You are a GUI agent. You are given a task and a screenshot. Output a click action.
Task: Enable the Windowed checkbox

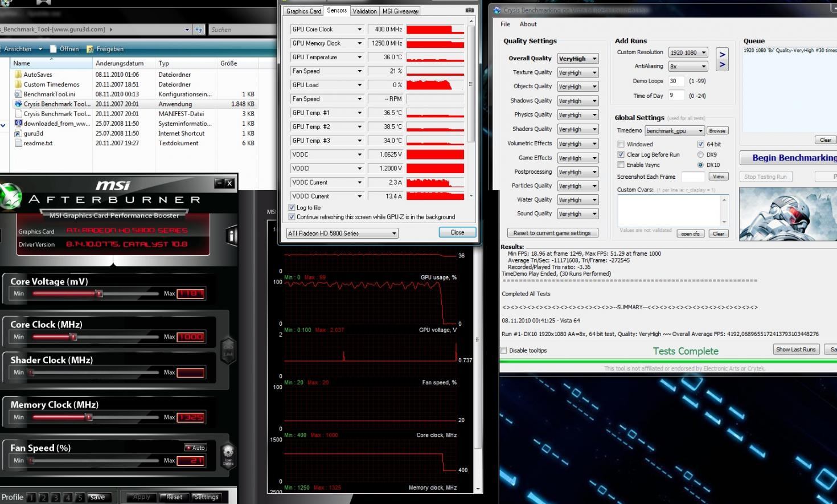[621, 144]
